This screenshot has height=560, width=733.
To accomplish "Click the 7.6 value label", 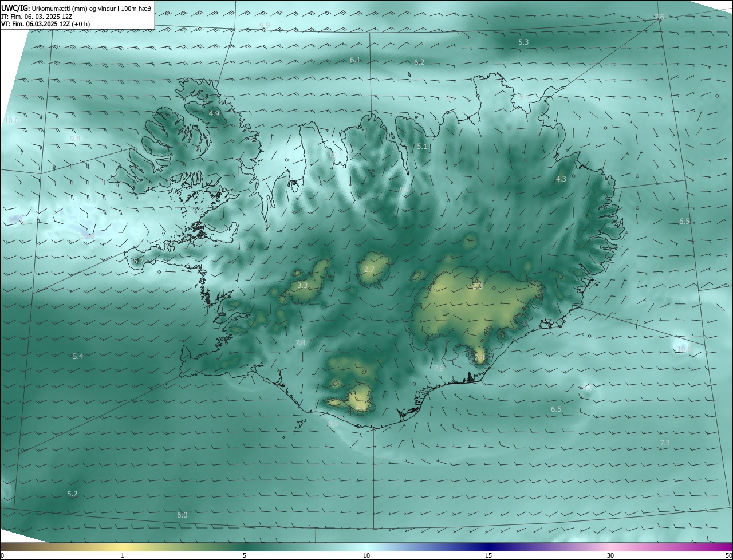I will tap(659, 17).
